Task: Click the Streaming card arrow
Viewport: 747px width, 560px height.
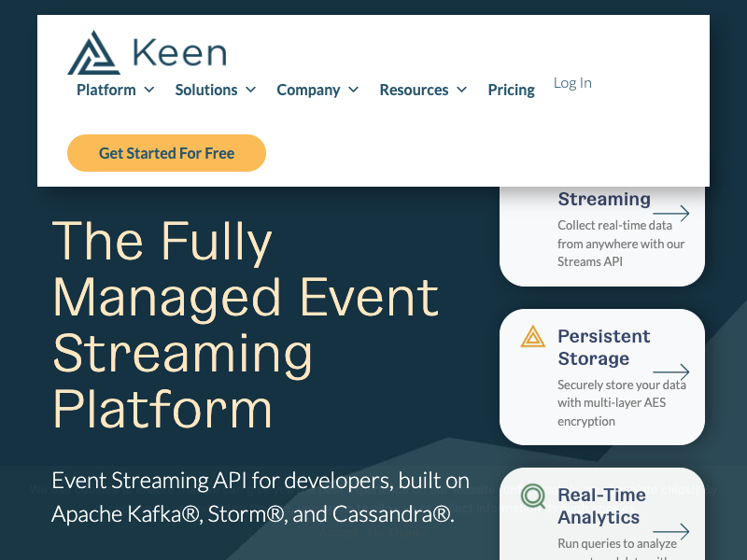Action: click(x=670, y=214)
